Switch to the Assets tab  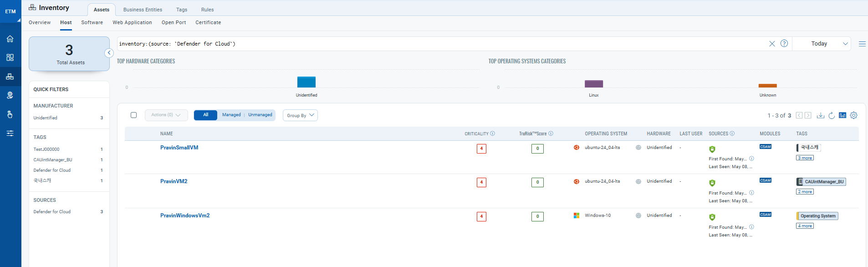point(102,10)
